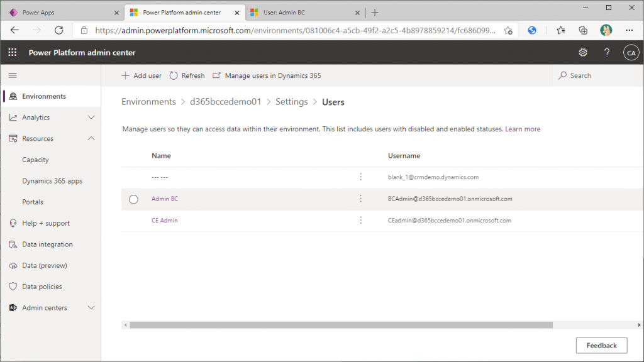
Task: Open the blank --- --- user link
Action: click(x=159, y=177)
